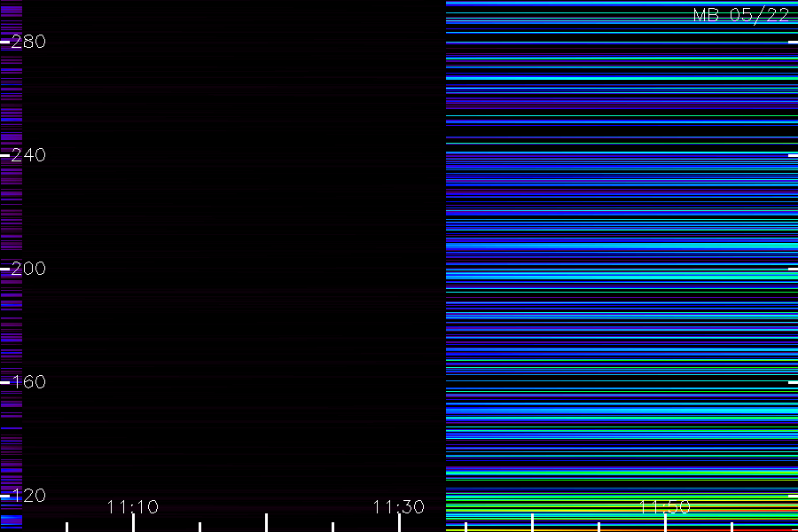Click the 280 frequency axis label
The image size is (798, 532).
(28, 42)
